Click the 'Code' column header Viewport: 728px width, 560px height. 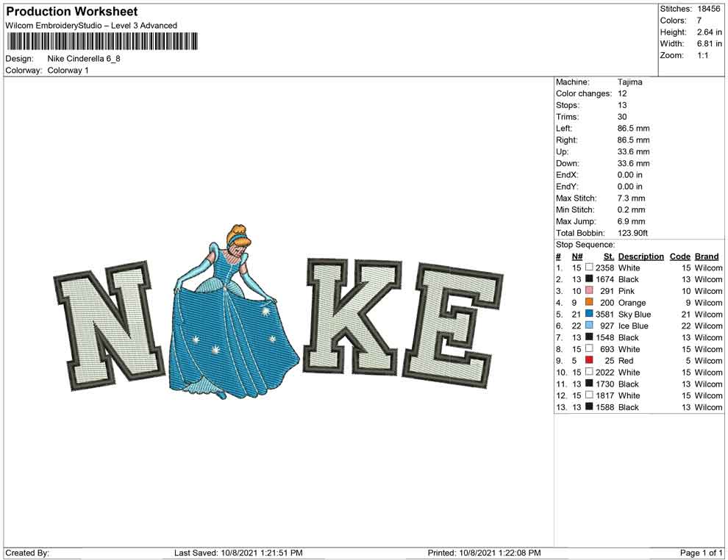coord(679,256)
